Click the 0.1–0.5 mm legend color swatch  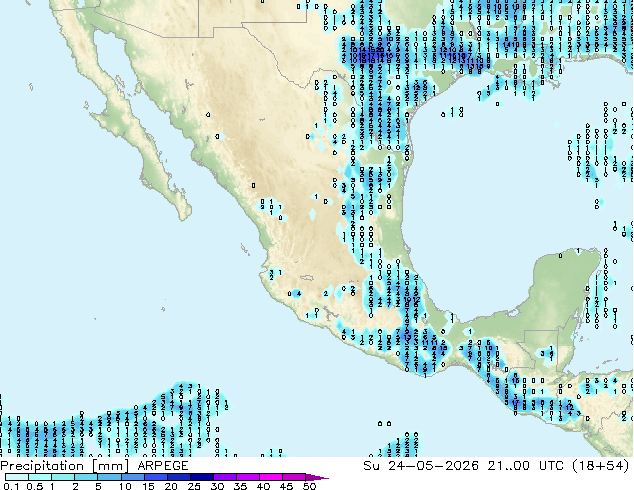tap(17, 477)
